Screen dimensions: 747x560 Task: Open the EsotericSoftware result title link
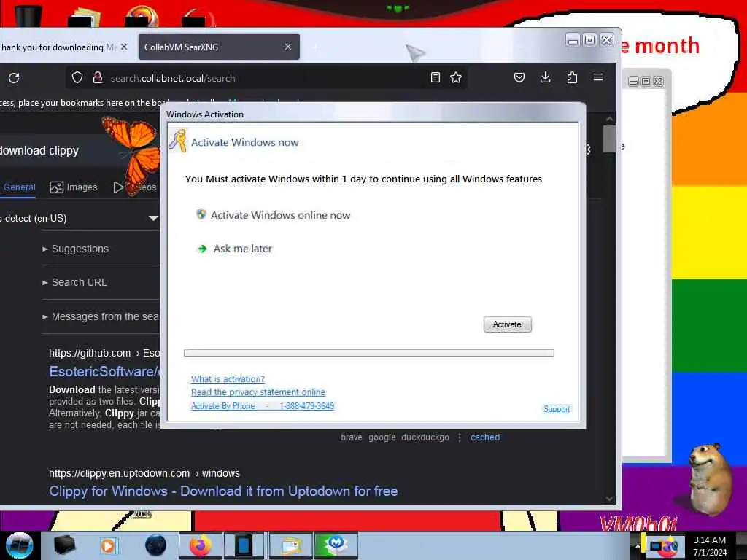[x=105, y=371]
